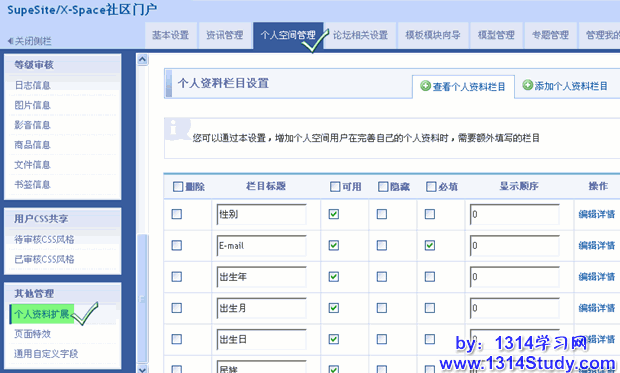Click display order field for 出生月

click(x=515, y=308)
